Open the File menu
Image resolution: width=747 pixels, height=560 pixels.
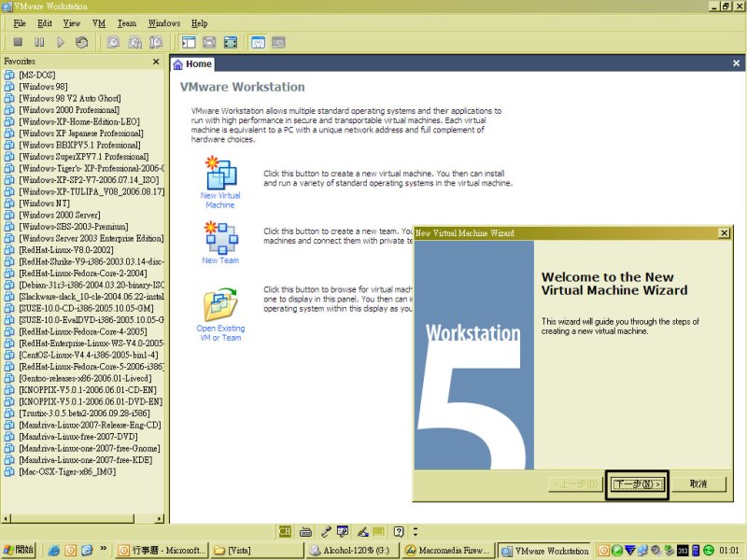20,23
